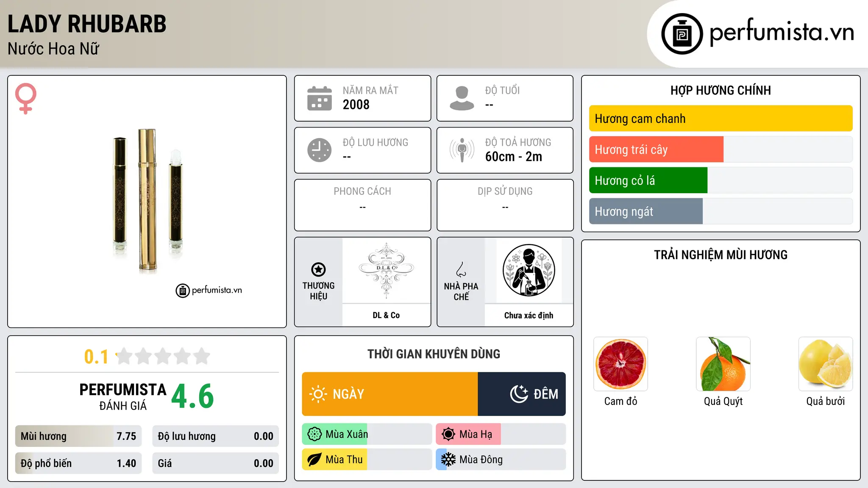868x488 pixels.
Task: Open the DL & Co brand name link
Action: coord(386,315)
